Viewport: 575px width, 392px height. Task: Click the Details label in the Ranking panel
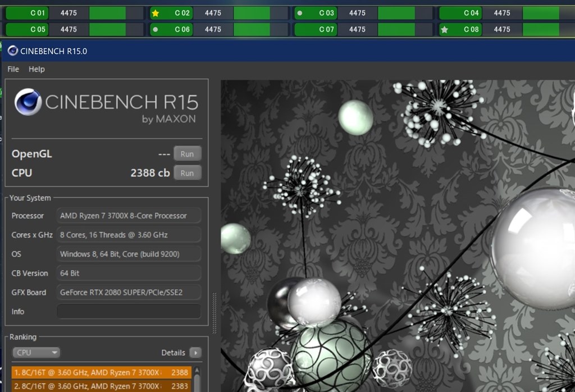[x=173, y=352]
